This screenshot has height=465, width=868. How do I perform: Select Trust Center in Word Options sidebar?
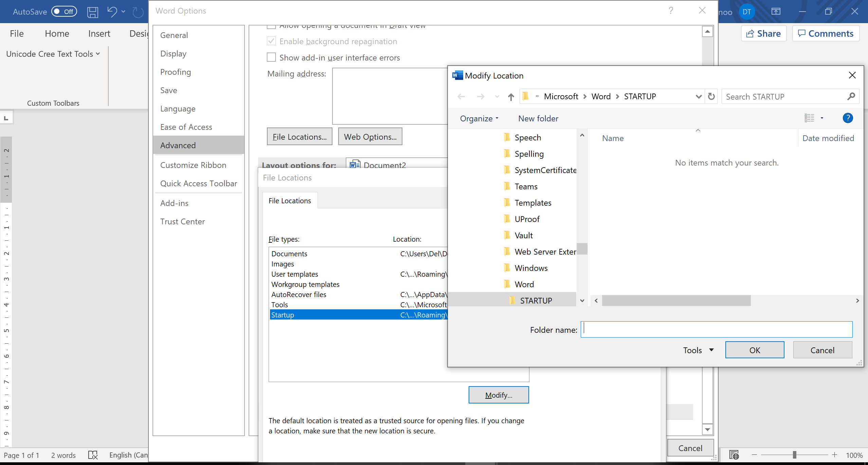(x=198, y=221)
